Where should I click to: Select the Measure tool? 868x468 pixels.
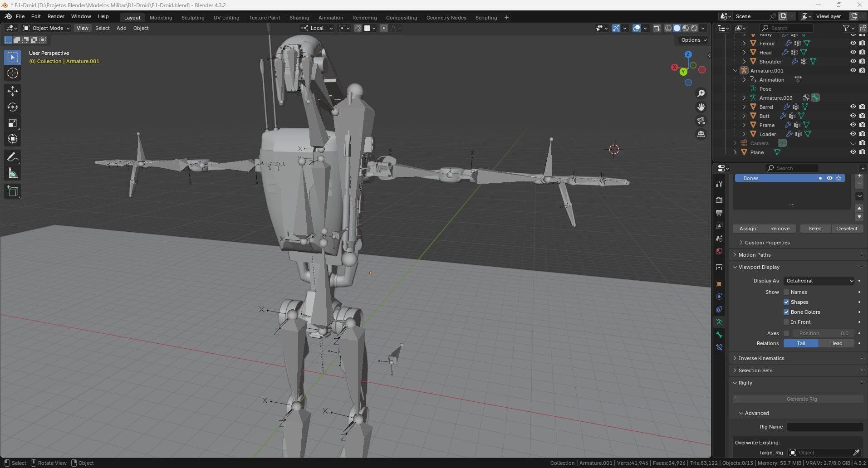(x=13, y=173)
